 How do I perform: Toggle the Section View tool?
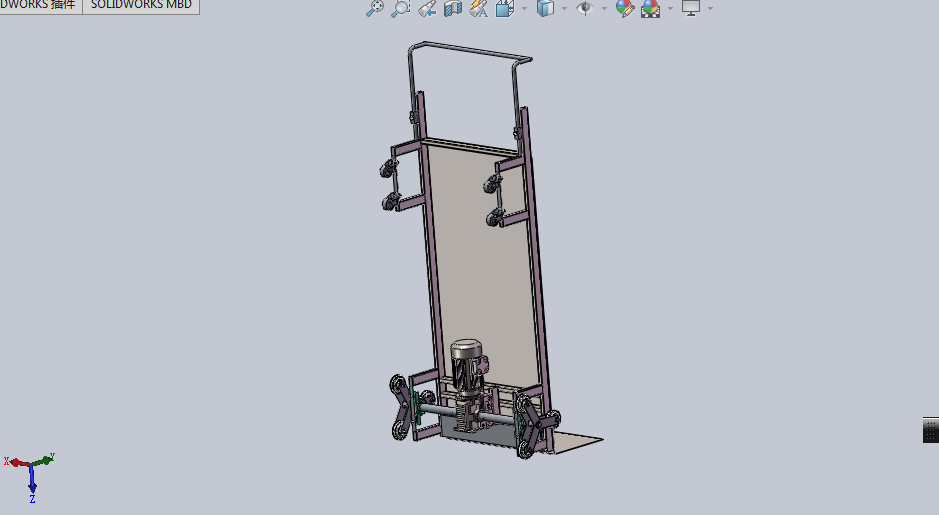pyautogui.click(x=453, y=8)
